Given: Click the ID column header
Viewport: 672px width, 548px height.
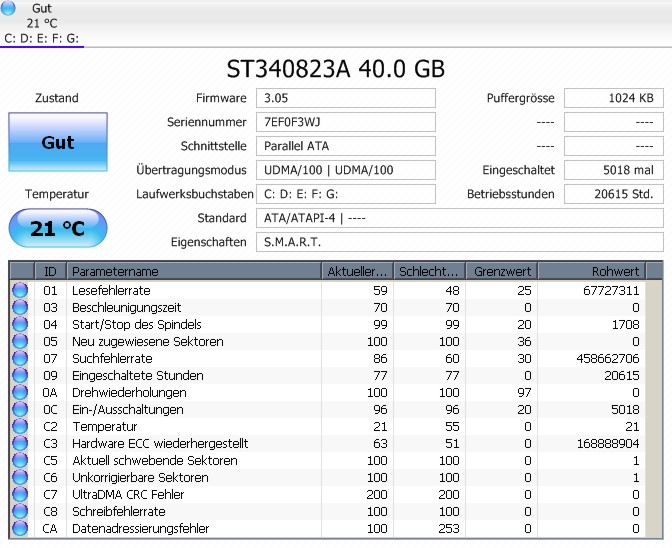Looking at the screenshot, I should 50,271.
